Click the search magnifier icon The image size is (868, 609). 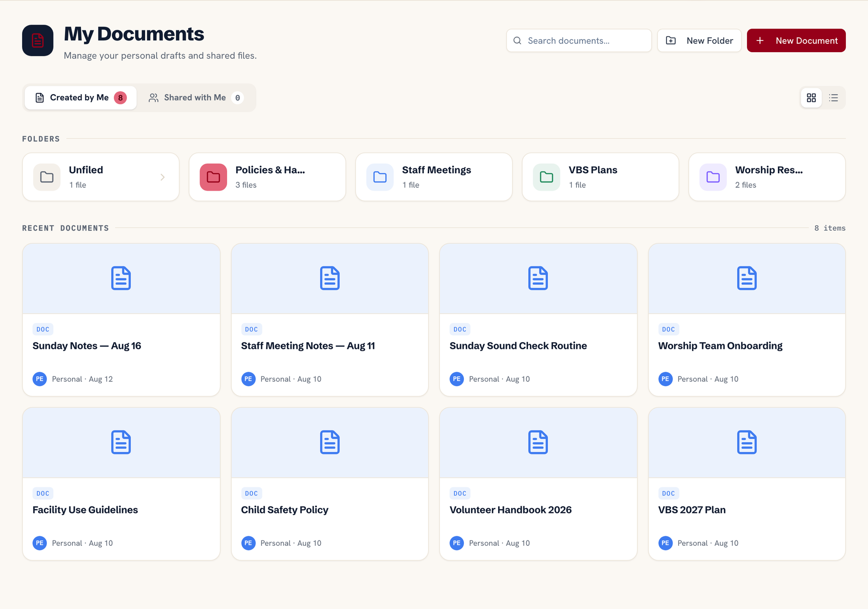coord(517,41)
